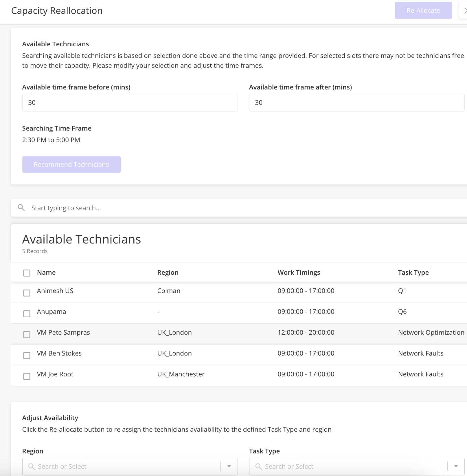Select the Anupama row checkbox
Image resolution: width=467 pixels, height=476 pixels.
pos(27,314)
